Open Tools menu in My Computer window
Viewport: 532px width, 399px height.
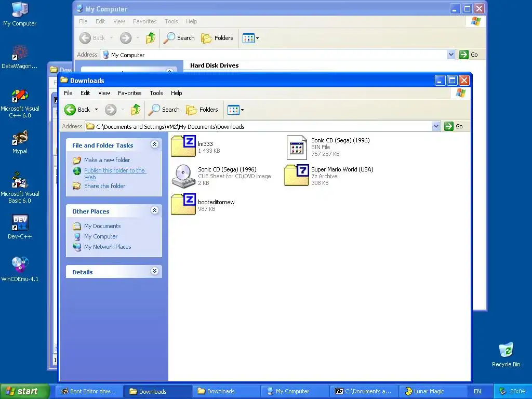[x=171, y=21]
